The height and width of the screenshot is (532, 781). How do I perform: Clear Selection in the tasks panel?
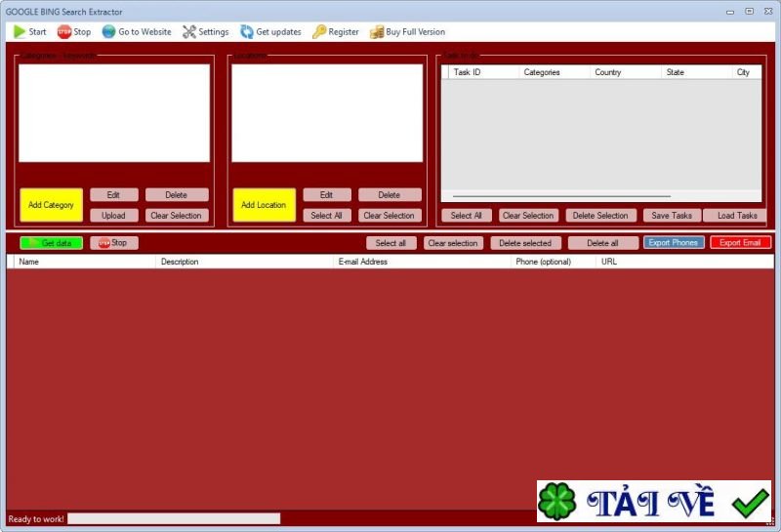pos(528,215)
